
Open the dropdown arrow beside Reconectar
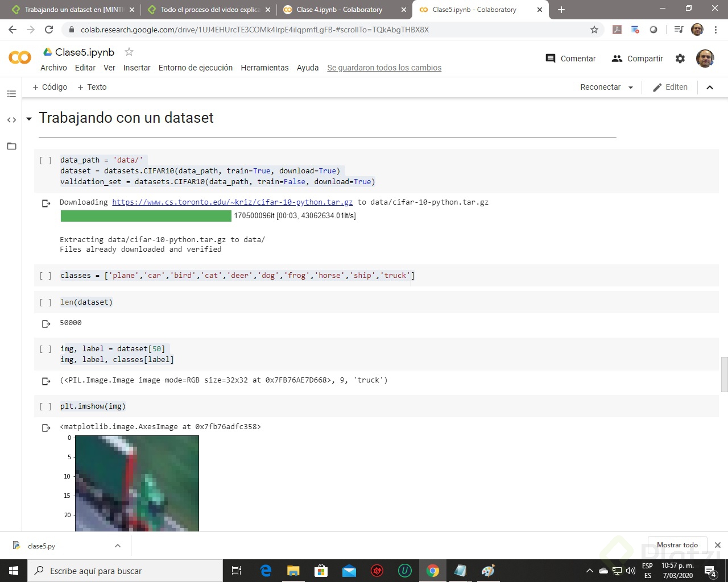point(631,88)
